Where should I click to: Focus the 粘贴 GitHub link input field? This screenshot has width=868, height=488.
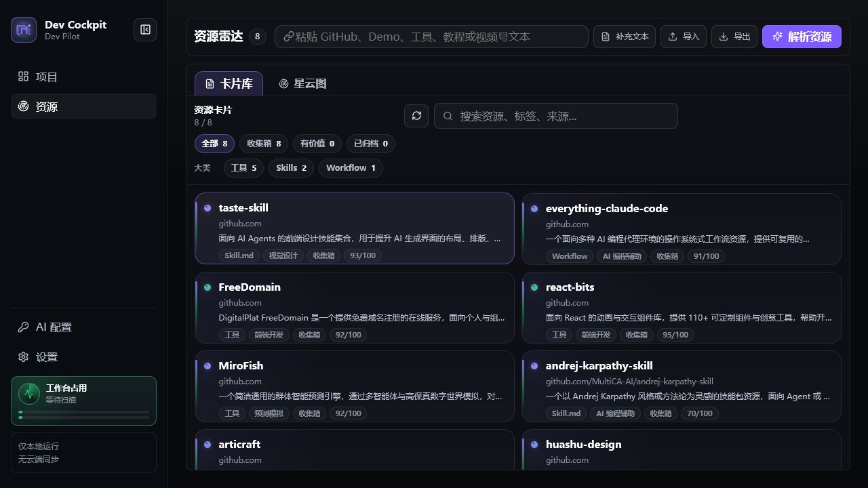431,37
